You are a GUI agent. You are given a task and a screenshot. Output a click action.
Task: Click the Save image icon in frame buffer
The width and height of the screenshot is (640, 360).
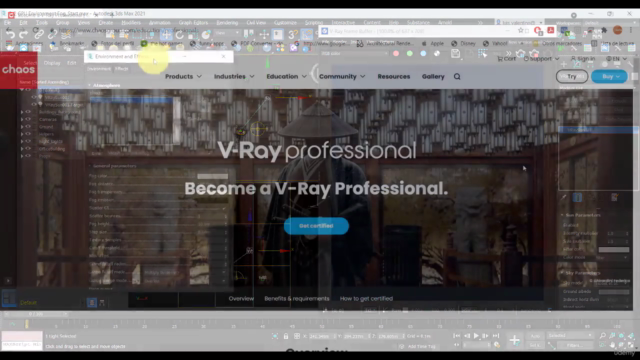click(x=456, y=53)
